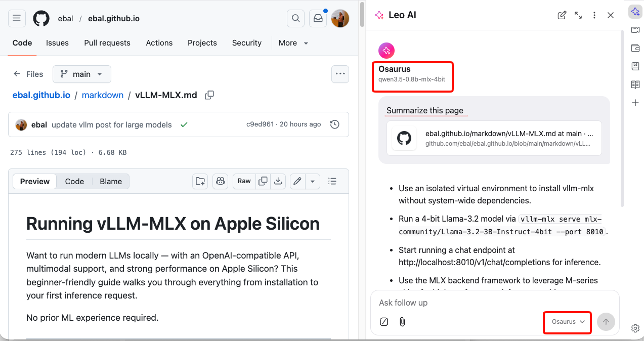Screen dimensions: 644x341
Task: View commit history clock icon
Action: point(334,124)
